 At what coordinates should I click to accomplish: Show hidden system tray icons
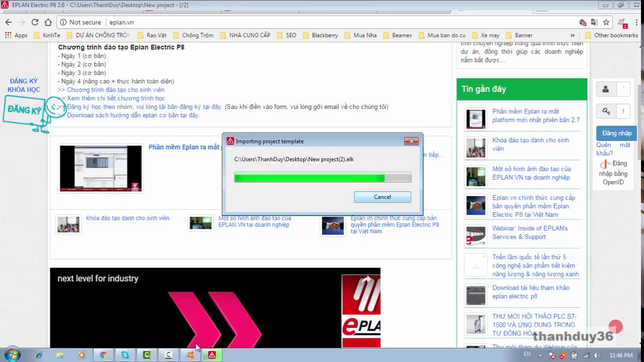(541, 355)
